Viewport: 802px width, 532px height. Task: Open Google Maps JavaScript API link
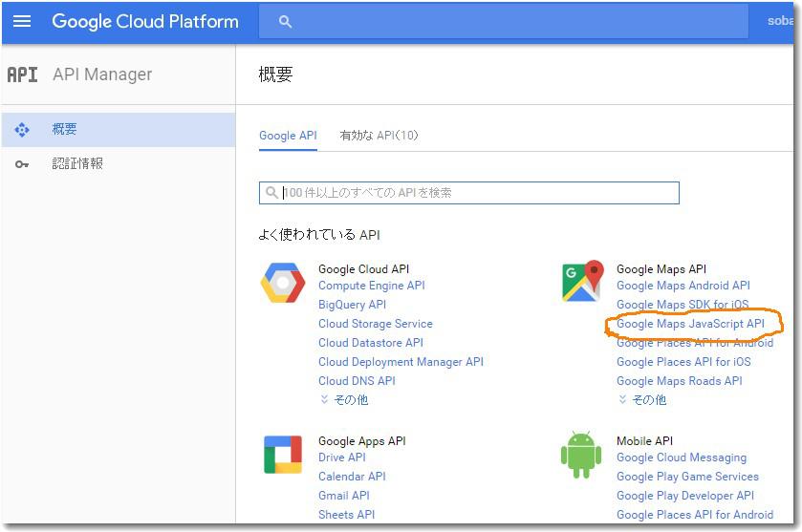pos(690,324)
